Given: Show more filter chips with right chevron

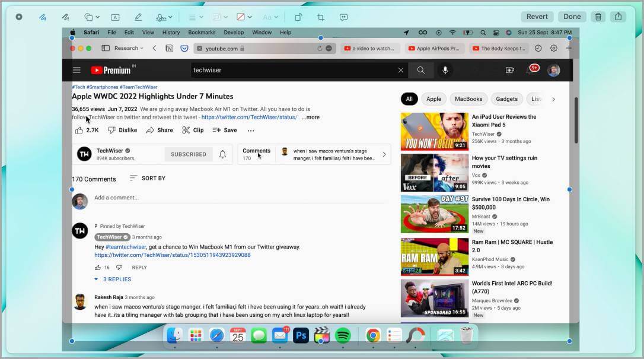Looking at the screenshot, I should point(553,99).
